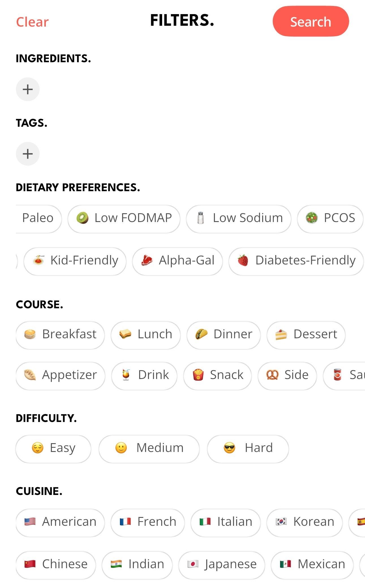Toggle the Low FODMAP dietary filter
The width and height of the screenshot is (365, 588).
(124, 218)
